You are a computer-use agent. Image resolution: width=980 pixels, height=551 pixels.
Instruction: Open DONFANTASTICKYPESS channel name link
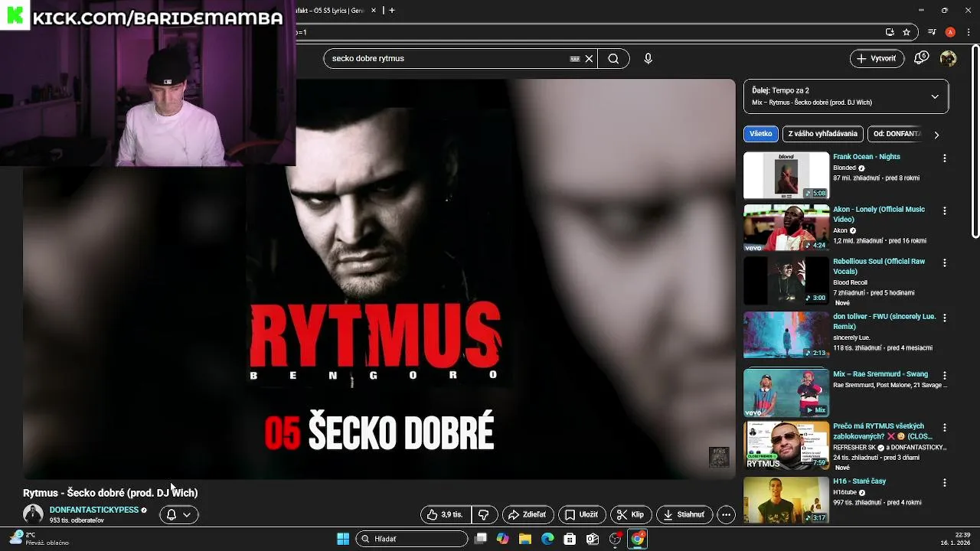click(x=94, y=510)
